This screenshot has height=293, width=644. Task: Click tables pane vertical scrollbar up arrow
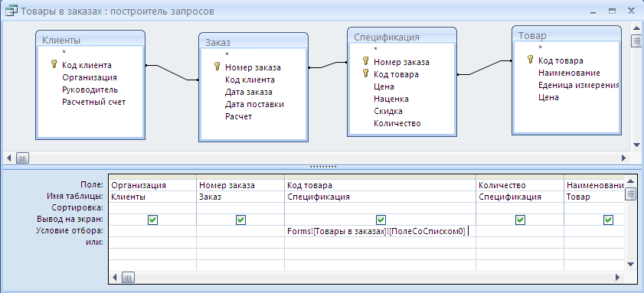[x=636, y=28]
